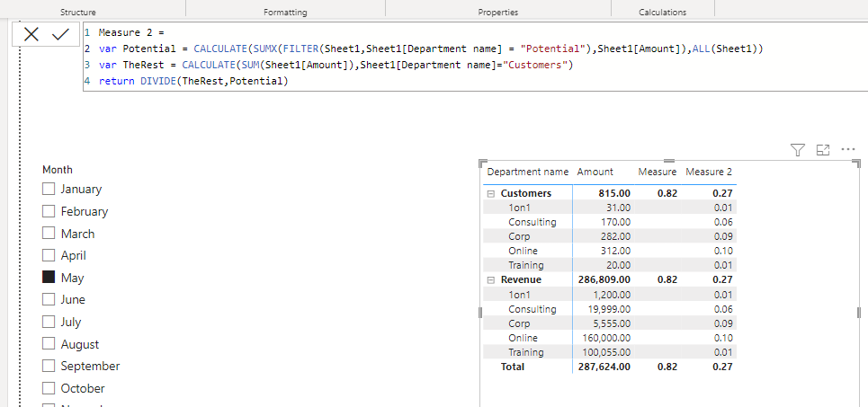Screen dimensions: 868x407
Task: Collapse the Revenue row group
Action: [490, 279]
